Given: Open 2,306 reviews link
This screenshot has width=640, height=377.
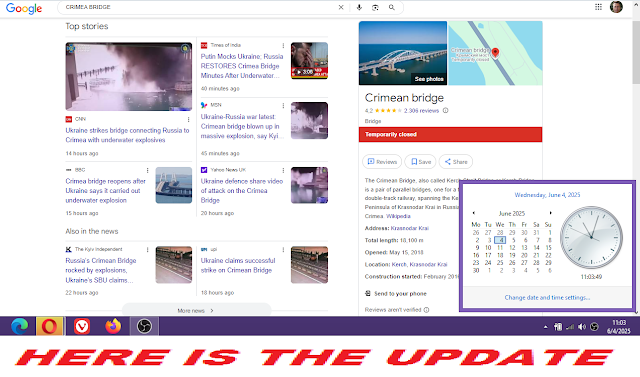Looking at the screenshot, I should [421, 111].
